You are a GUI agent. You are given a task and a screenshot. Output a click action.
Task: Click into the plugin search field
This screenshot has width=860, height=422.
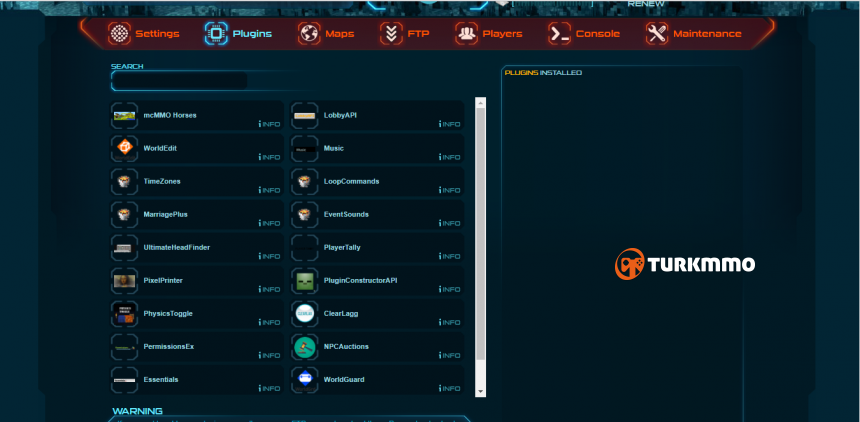pyautogui.click(x=179, y=81)
